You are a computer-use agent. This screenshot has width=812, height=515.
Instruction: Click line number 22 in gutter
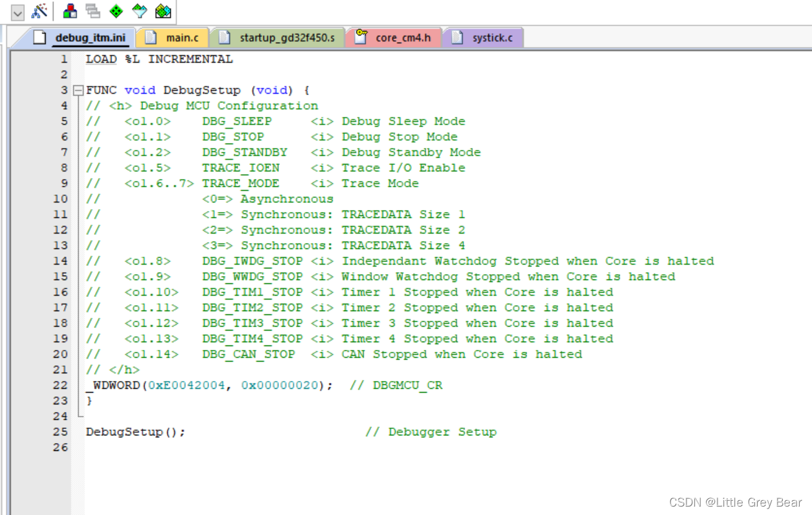(60, 385)
